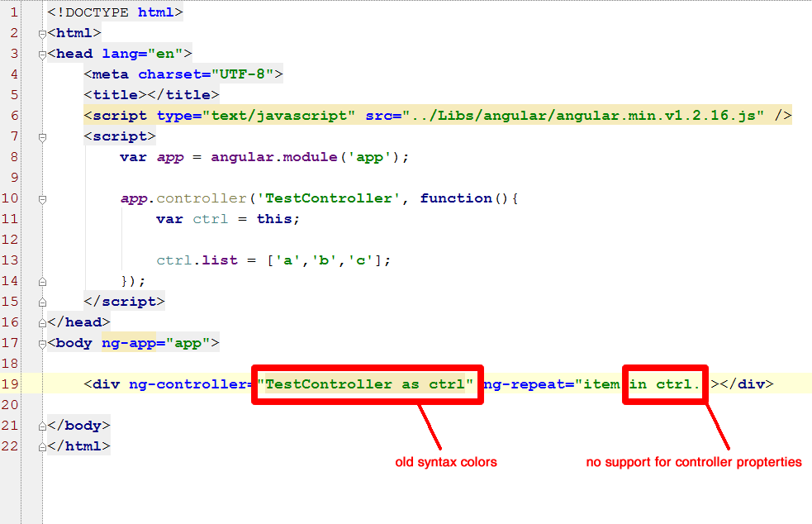Click fold end marker on line 14
Image resolution: width=812 pixels, height=524 pixels.
tap(42, 282)
